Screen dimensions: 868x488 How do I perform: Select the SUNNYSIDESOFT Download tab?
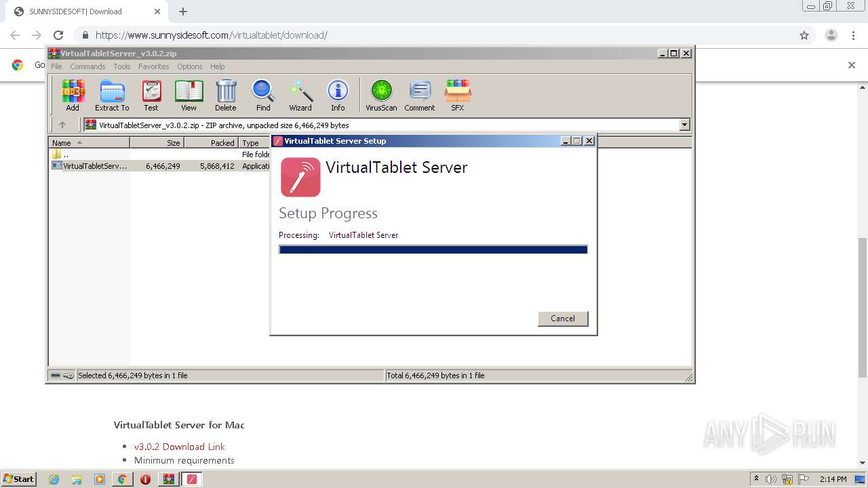click(85, 12)
